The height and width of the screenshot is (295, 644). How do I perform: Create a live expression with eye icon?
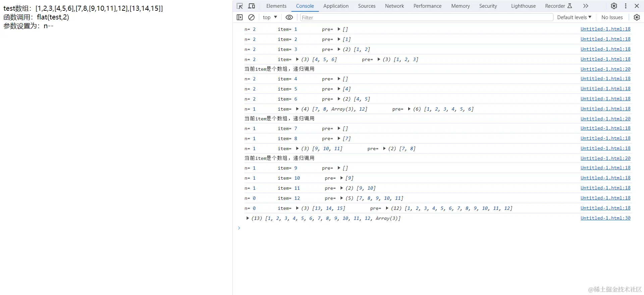[289, 17]
